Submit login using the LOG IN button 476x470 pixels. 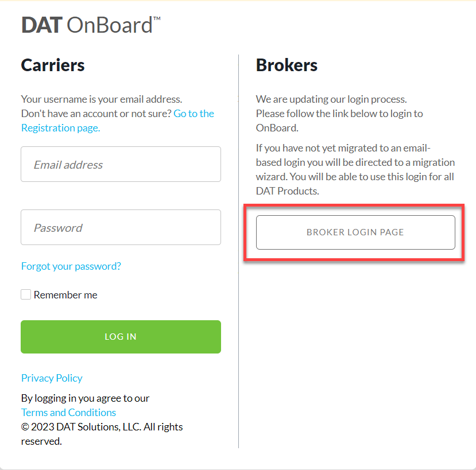(121, 336)
